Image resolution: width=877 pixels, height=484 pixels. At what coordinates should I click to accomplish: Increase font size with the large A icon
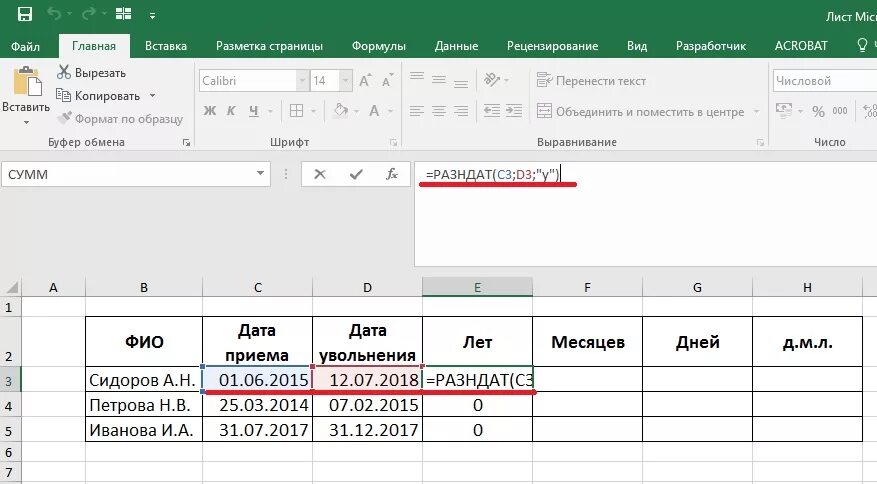(x=365, y=81)
